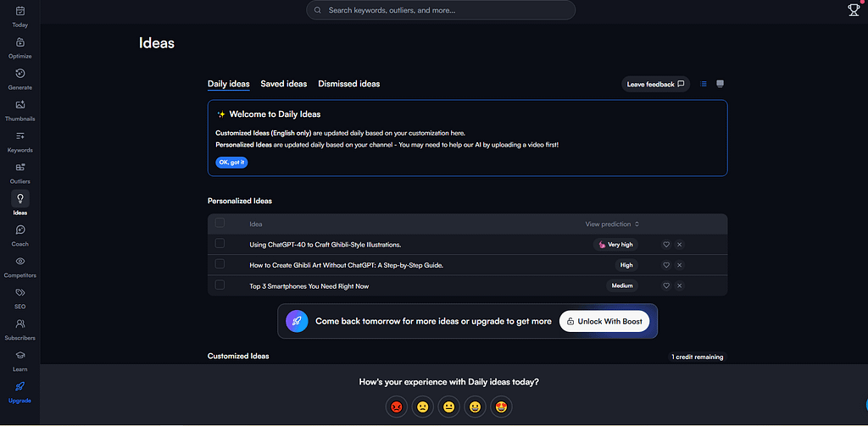
Task: Switch to card view layout icon
Action: point(720,84)
